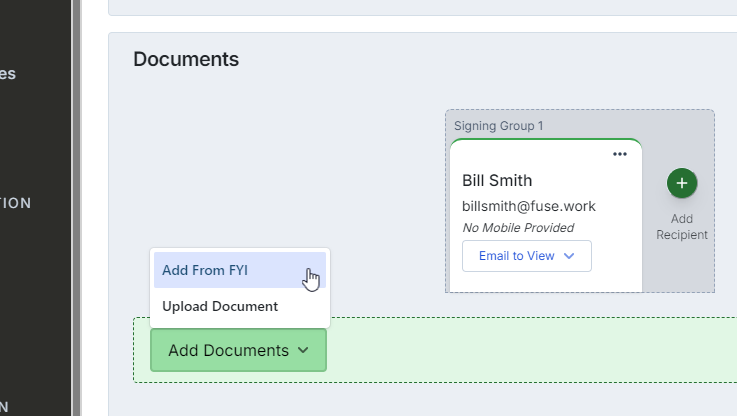
Task: Click the arrow on Add Documents button
Action: (x=303, y=351)
